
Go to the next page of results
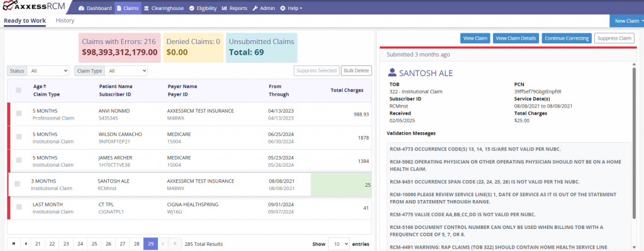click(163, 243)
